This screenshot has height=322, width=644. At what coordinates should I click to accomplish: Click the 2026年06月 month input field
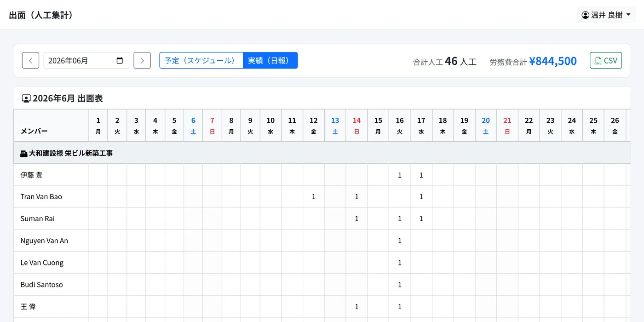coord(86,60)
